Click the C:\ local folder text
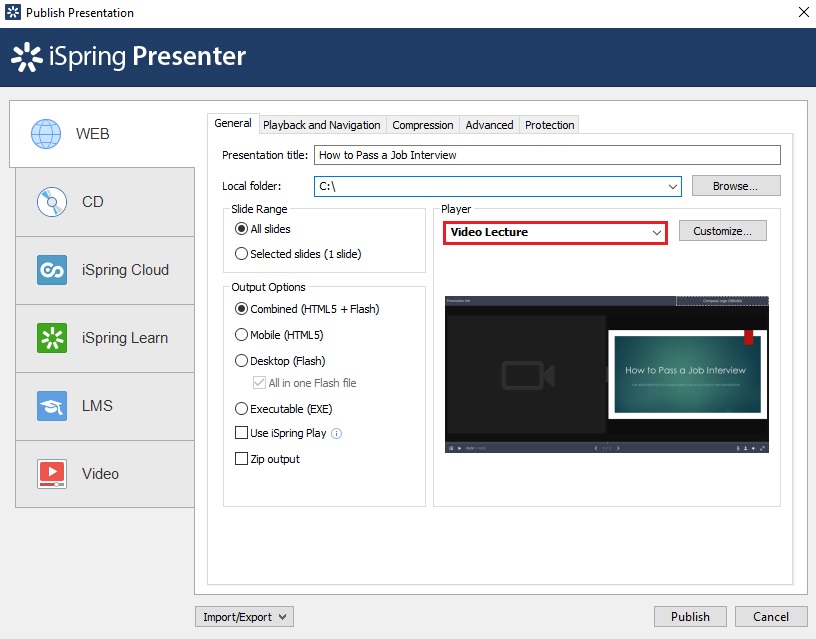 327,186
